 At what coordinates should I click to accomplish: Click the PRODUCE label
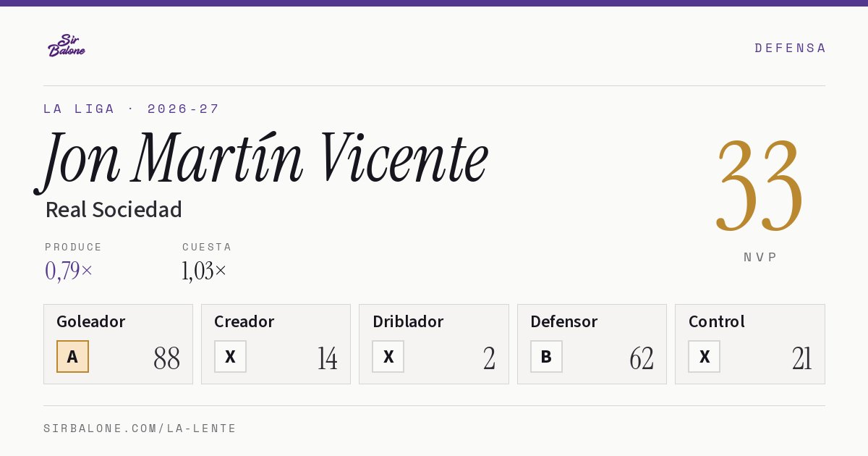tap(74, 247)
